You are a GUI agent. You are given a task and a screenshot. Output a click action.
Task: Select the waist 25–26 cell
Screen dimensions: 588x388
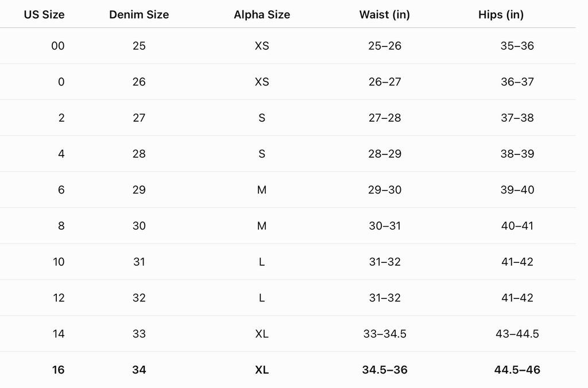point(385,46)
